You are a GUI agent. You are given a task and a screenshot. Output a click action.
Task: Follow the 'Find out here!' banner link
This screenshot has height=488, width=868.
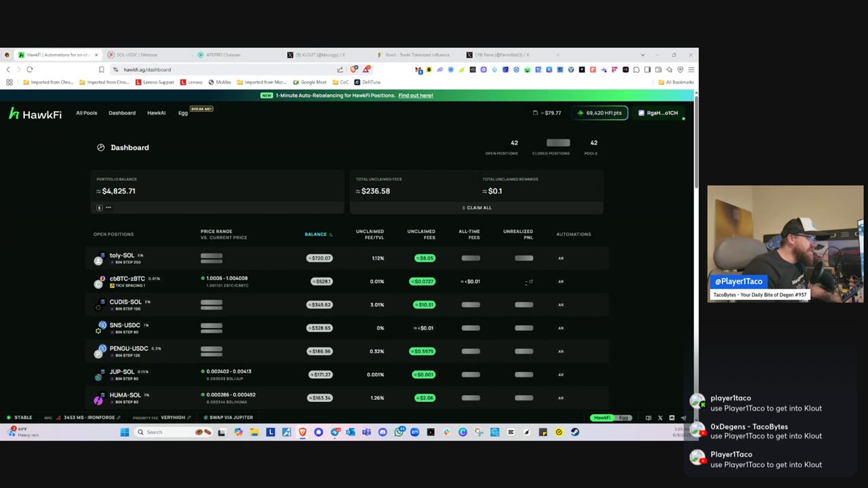click(416, 96)
